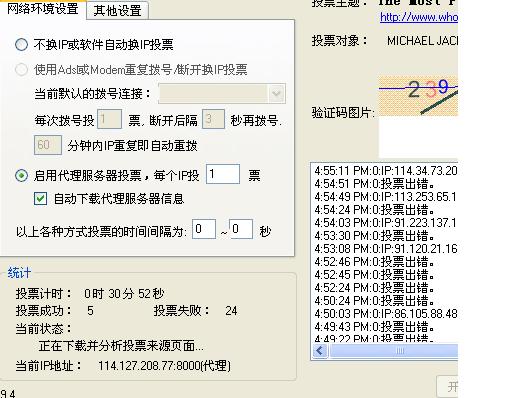Click the 60 分钟内IP重复 input field
This screenshot has width=512, height=398.
(x=48, y=145)
